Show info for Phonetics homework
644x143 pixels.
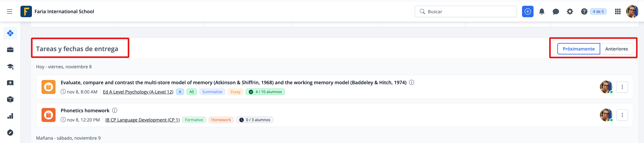(x=115, y=110)
